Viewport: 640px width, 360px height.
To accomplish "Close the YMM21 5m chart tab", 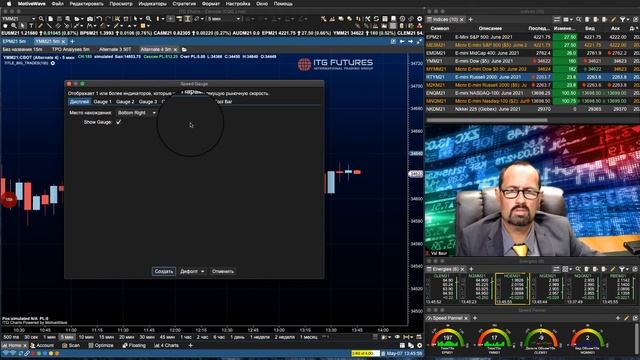I will click(x=63, y=42).
